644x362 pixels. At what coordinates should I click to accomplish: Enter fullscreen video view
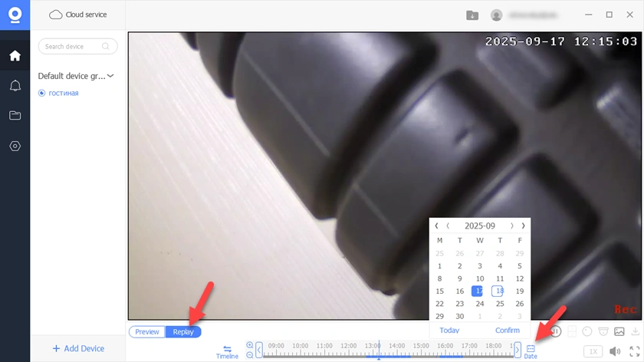(x=635, y=351)
